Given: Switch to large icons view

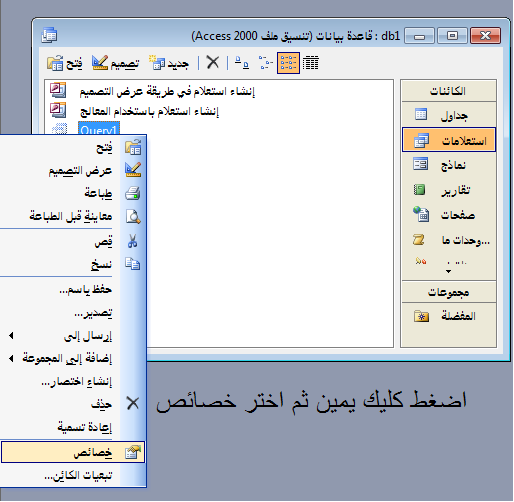Looking at the screenshot, I should [x=242, y=62].
